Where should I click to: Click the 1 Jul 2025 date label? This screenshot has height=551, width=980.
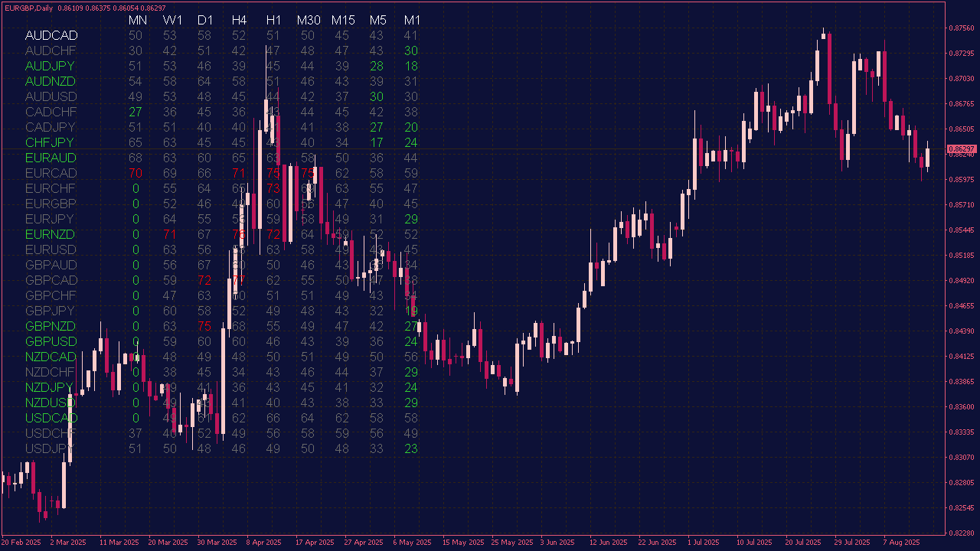coord(704,543)
